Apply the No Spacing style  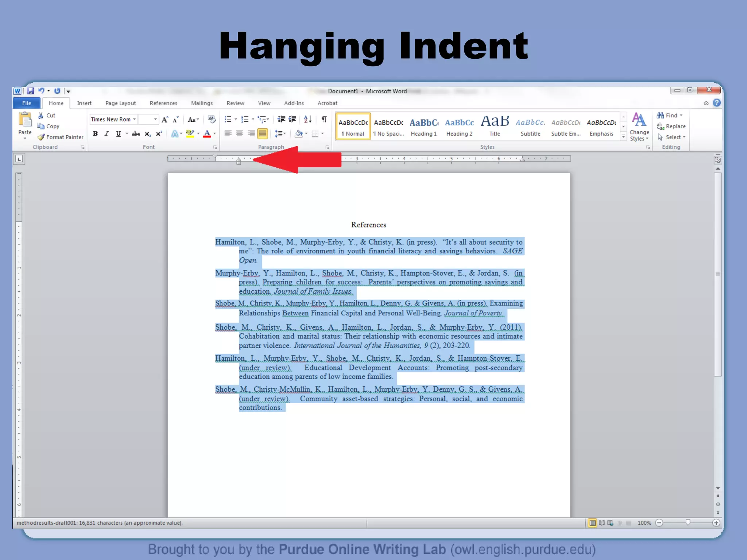click(x=388, y=127)
